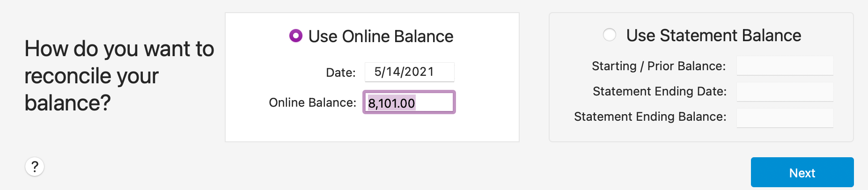
Task: Click the Statement Ending Date input field
Action: [785, 92]
